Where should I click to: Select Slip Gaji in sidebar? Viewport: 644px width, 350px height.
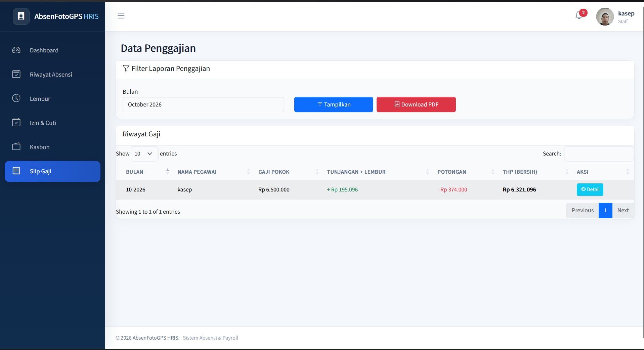tap(52, 171)
